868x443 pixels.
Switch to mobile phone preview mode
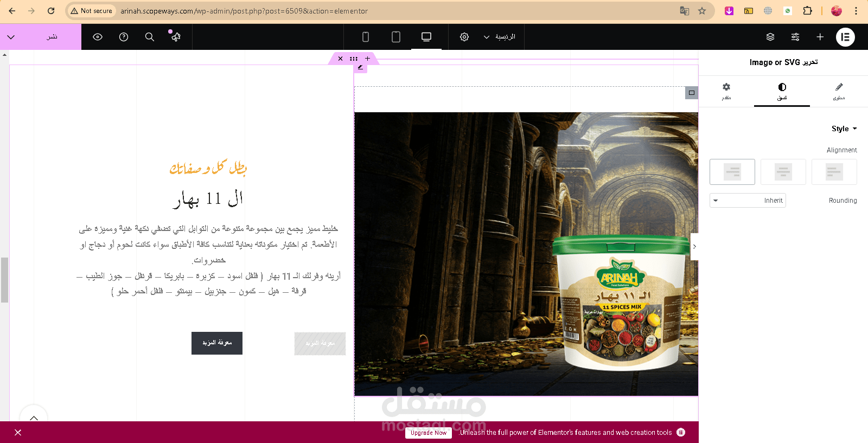click(366, 37)
